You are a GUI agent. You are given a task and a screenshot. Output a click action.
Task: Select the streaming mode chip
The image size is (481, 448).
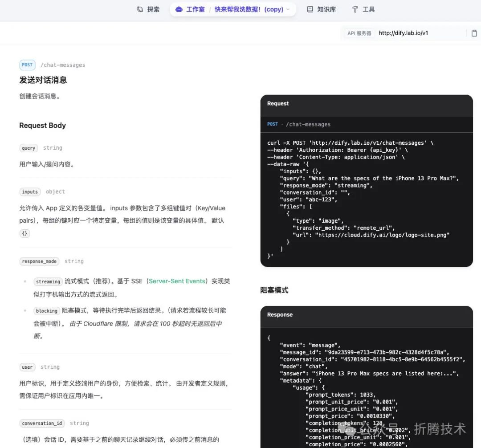point(48,281)
